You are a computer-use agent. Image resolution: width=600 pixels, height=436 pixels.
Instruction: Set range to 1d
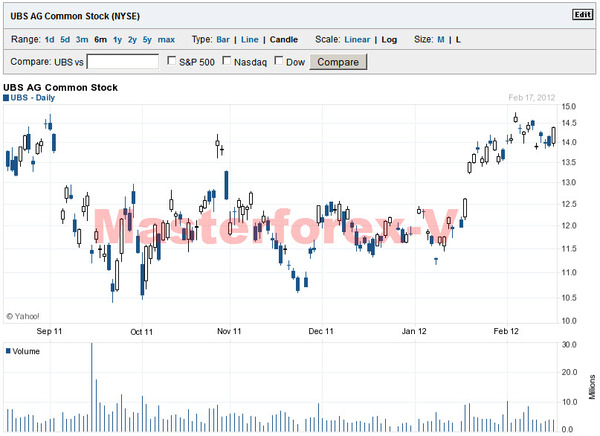click(49, 39)
